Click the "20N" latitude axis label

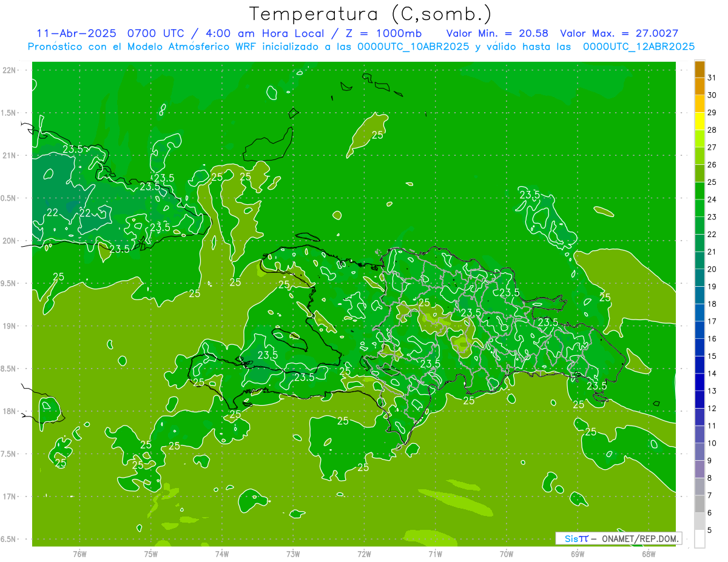(9, 241)
